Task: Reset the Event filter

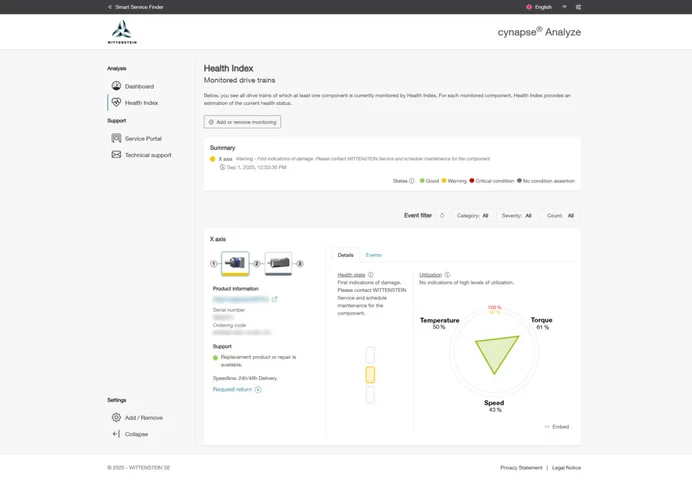Action: tap(442, 215)
